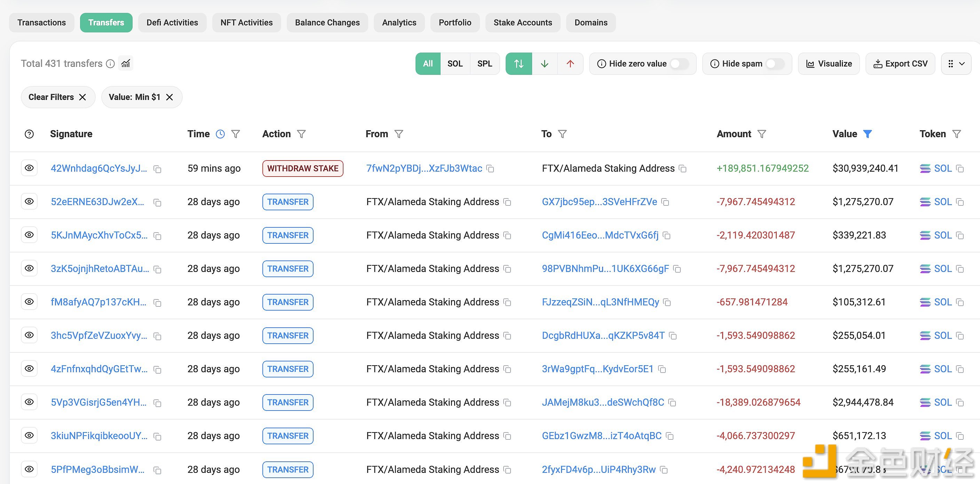Remove the Value: Min $1 filter chip

[170, 97]
